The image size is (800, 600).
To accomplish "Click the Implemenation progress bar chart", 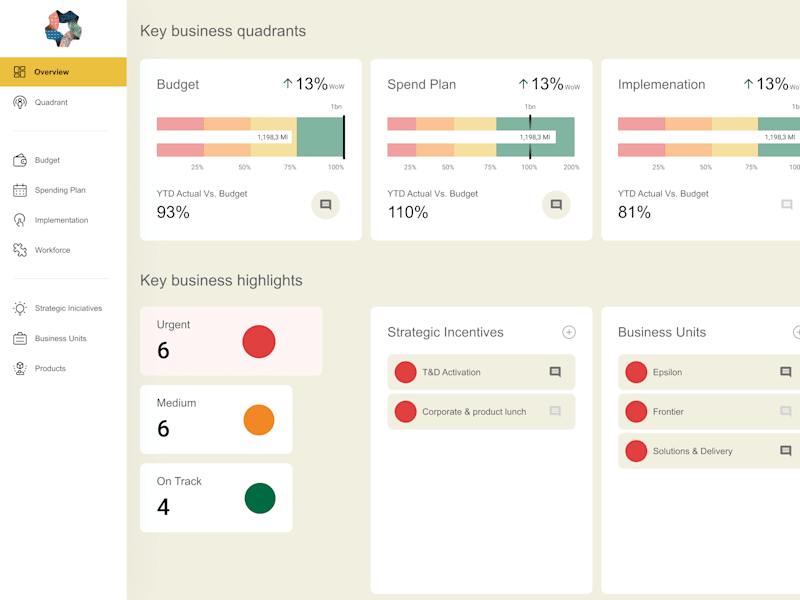I will pyautogui.click(x=709, y=137).
